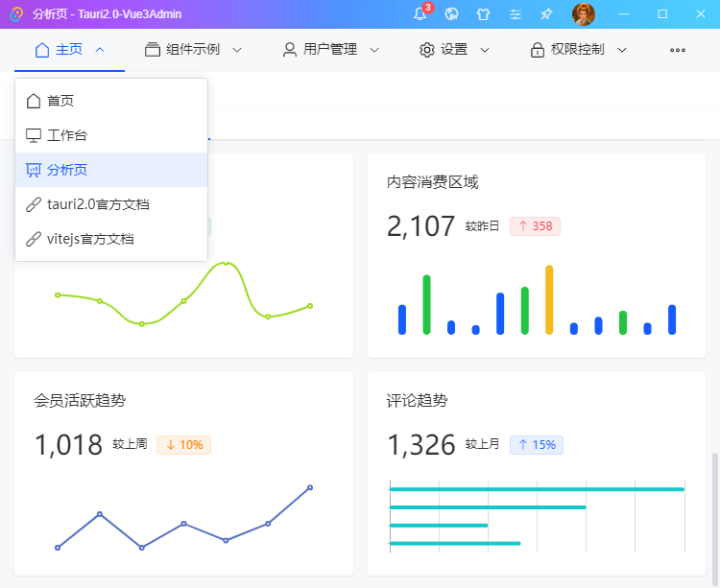Click the 较上月 label

click(482, 444)
